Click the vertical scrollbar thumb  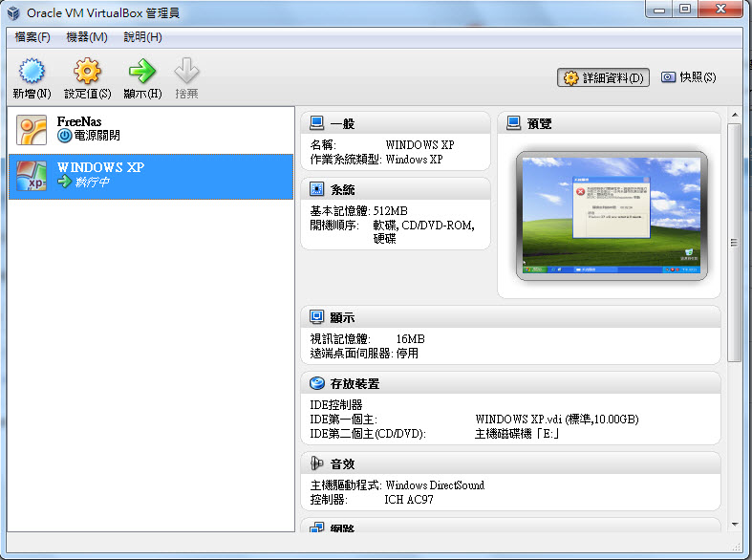pyautogui.click(x=734, y=243)
